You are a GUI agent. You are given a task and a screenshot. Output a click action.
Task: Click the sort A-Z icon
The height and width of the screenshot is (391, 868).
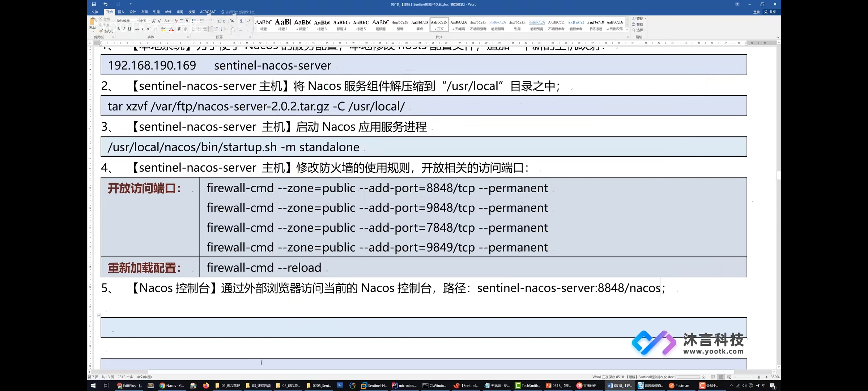[x=242, y=21]
